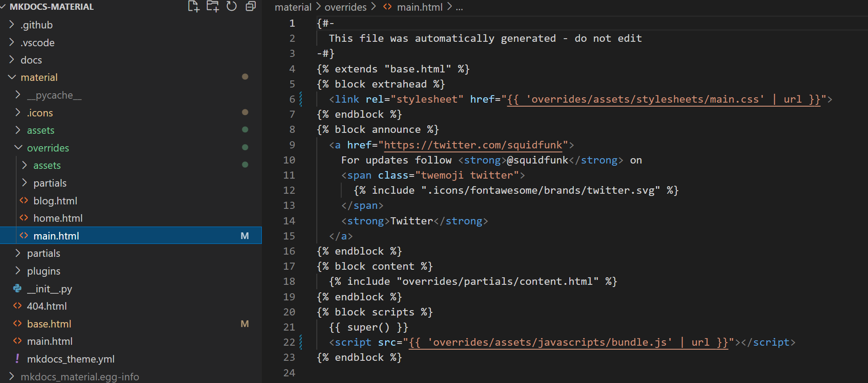Click the YAML exclamation icon beside mkdocs_theme.yml
The height and width of the screenshot is (383, 868).
pyautogui.click(x=17, y=358)
